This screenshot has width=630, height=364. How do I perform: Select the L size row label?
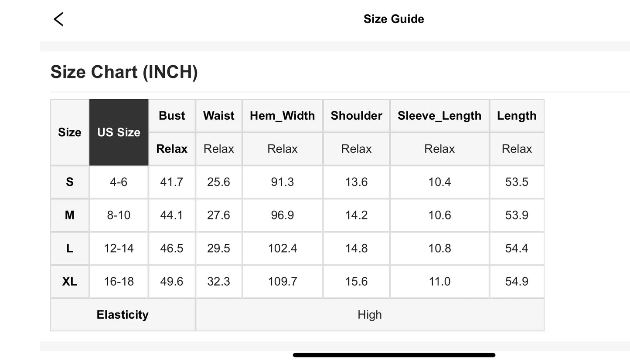[70, 248]
